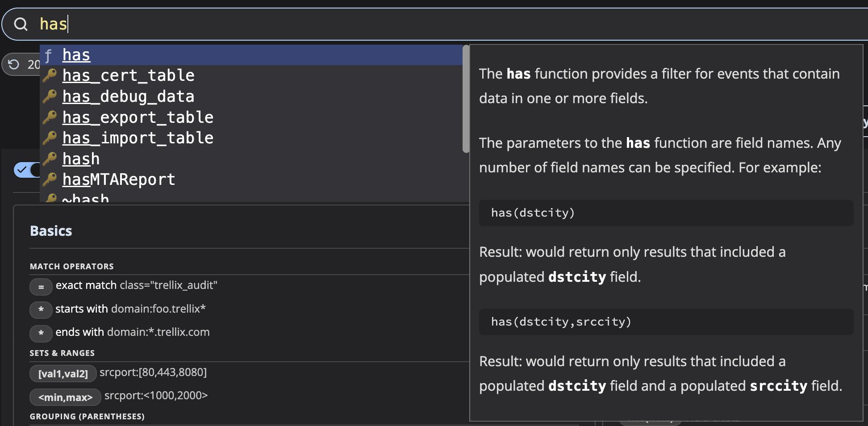Click the example text domain:foo.trellix*
The width and height of the screenshot is (868, 426).
(159, 309)
